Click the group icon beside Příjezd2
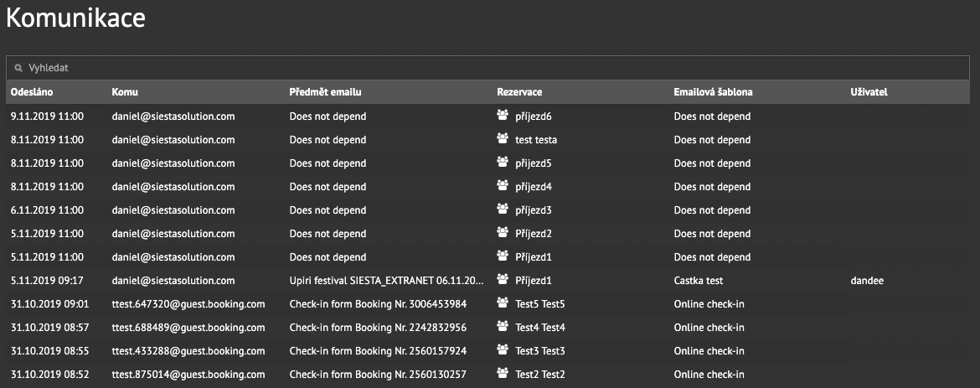 (x=503, y=232)
